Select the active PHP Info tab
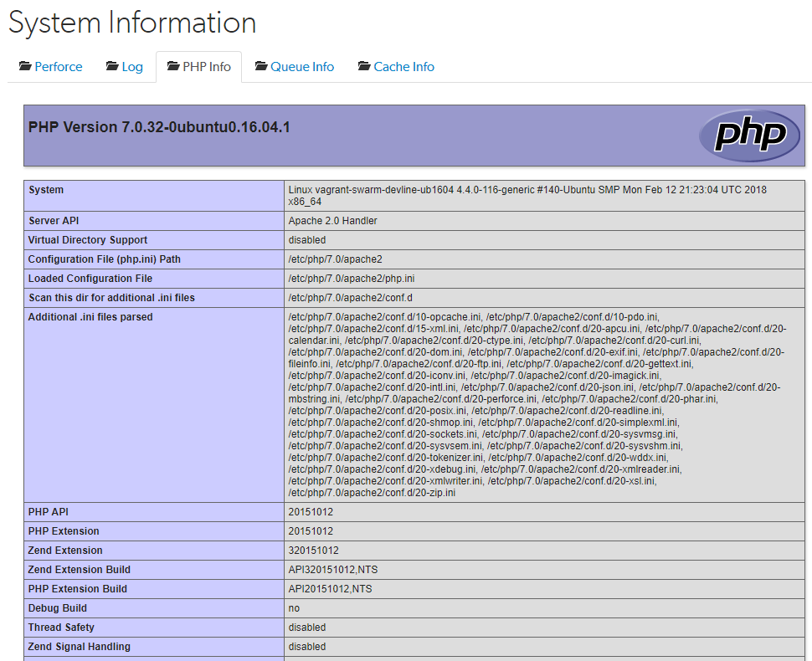Image resolution: width=812 pixels, height=661 pixels. (x=205, y=66)
